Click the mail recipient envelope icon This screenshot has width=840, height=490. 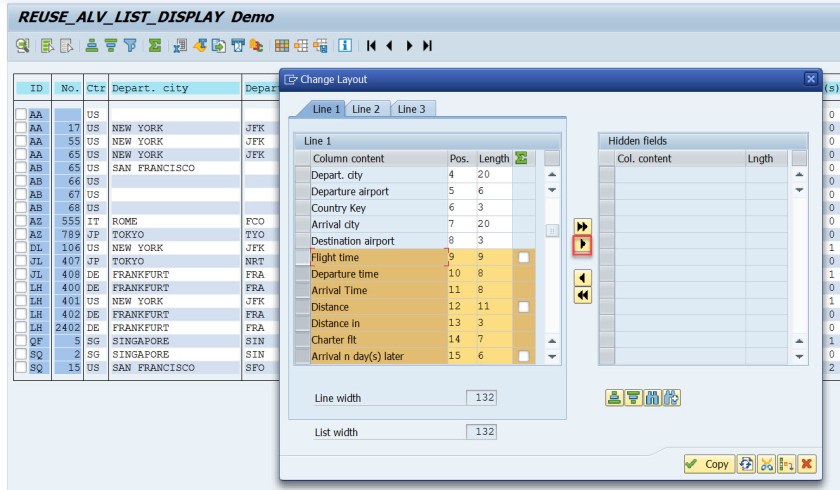[238, 46]
